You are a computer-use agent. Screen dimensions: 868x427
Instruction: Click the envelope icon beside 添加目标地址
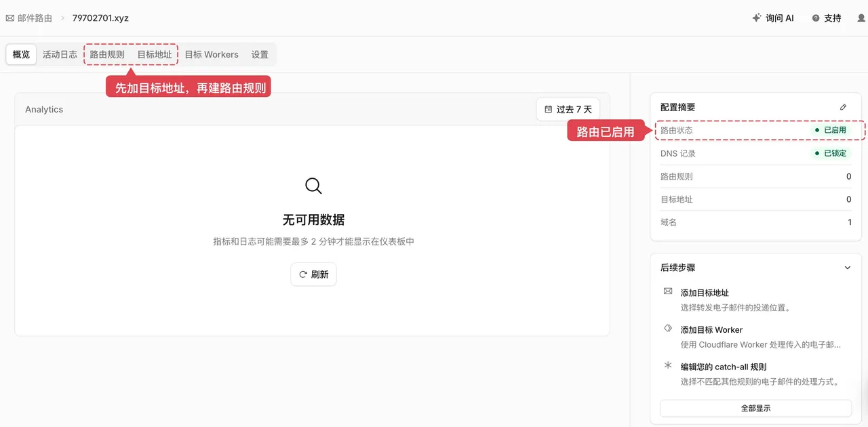[668, 291]
